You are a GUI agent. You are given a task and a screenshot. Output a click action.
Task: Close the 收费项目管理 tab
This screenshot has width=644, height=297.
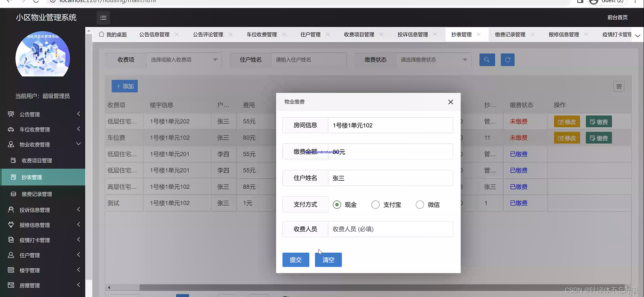[381, 34]
